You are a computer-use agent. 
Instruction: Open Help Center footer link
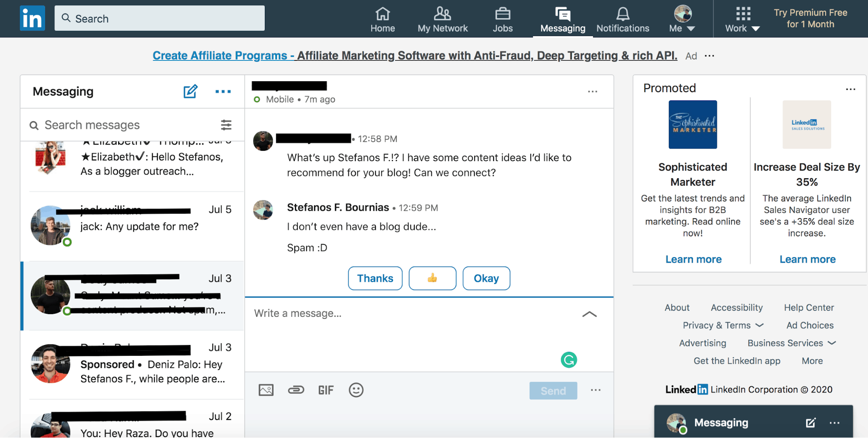pyautogui.click(x=809, y=308)
